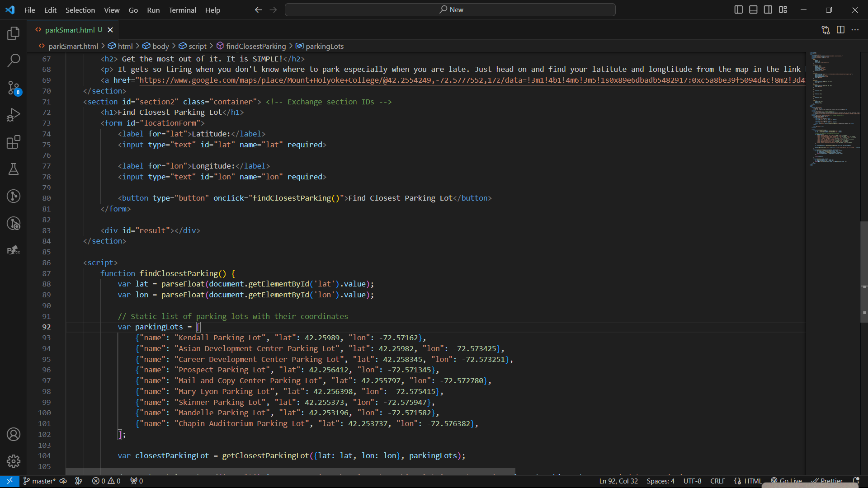Open Source Control view with badge
868x488 pixels.
(14, 88)
